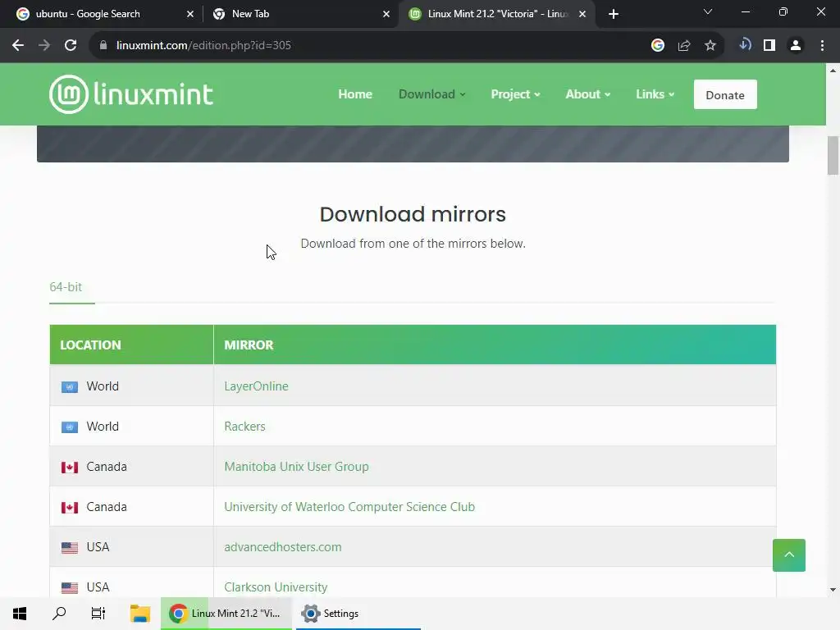
Task: Open Google icon in address bar
Action: coord(658,46)
